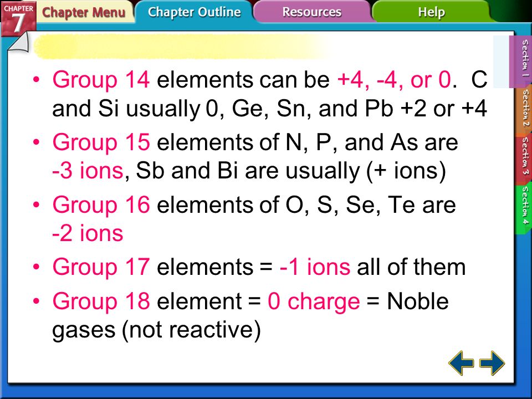Viewport: 532px width, 399px height.
Task: Click the 'Group 16' pink text
Action: pos(101,205)
